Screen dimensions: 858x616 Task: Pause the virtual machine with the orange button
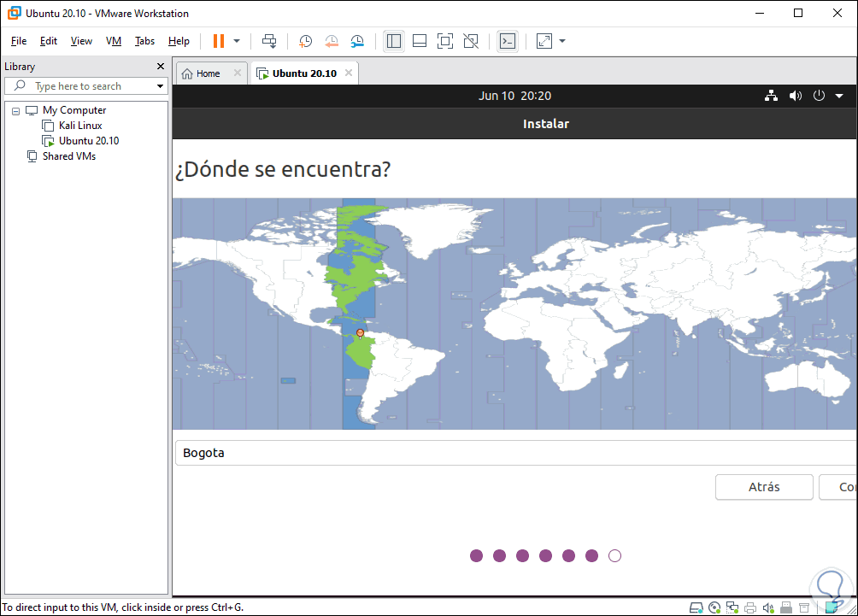(x=219, y=41)
